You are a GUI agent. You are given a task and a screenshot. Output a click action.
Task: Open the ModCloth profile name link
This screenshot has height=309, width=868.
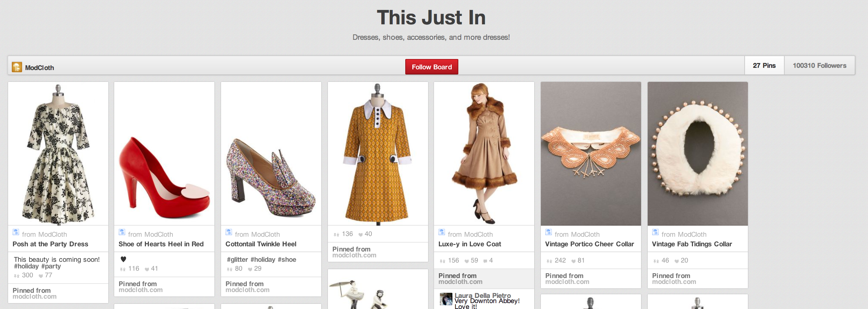pos(39,67)
